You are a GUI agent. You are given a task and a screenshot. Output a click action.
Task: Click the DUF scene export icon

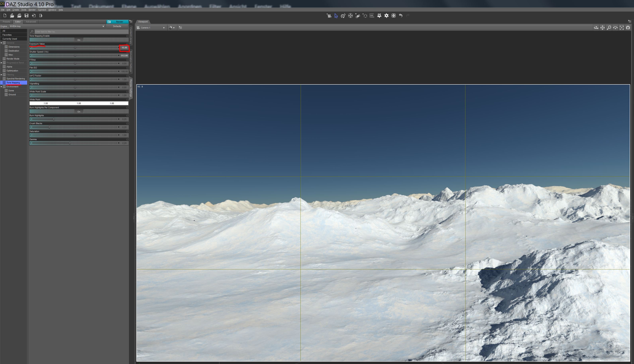click(x=379, y=16)
